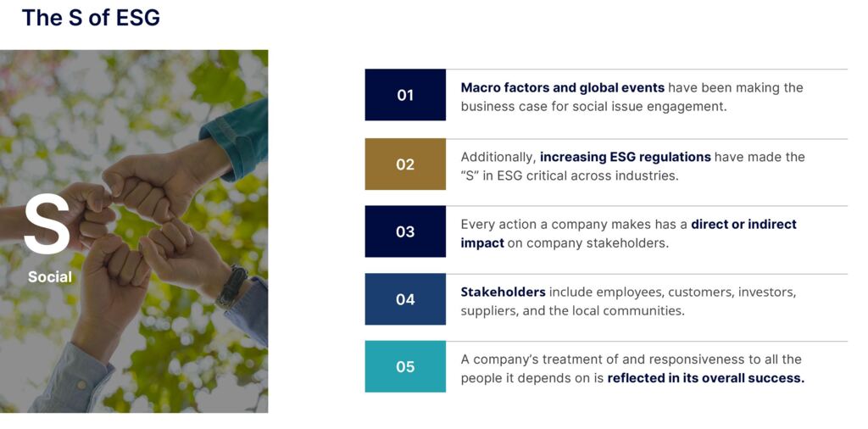Screen dimensions: 868x429
Task: Click text "business case for social issue engagement."
Action: click(x=593, y=107)
